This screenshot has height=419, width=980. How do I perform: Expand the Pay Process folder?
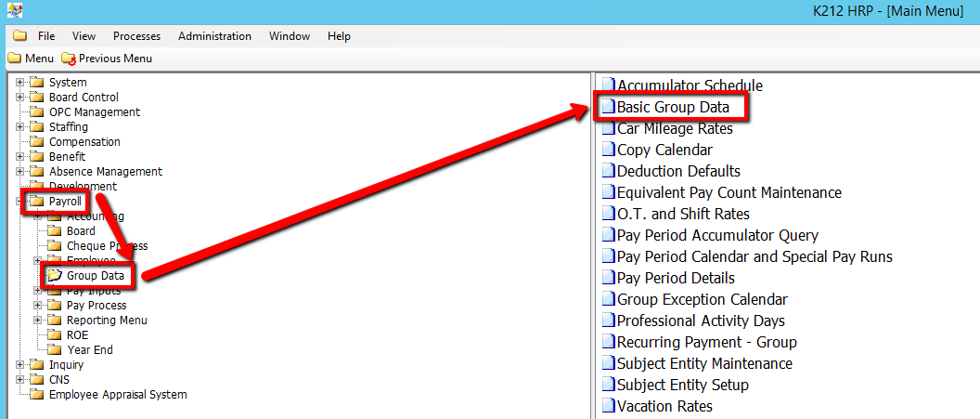(37, 306)
